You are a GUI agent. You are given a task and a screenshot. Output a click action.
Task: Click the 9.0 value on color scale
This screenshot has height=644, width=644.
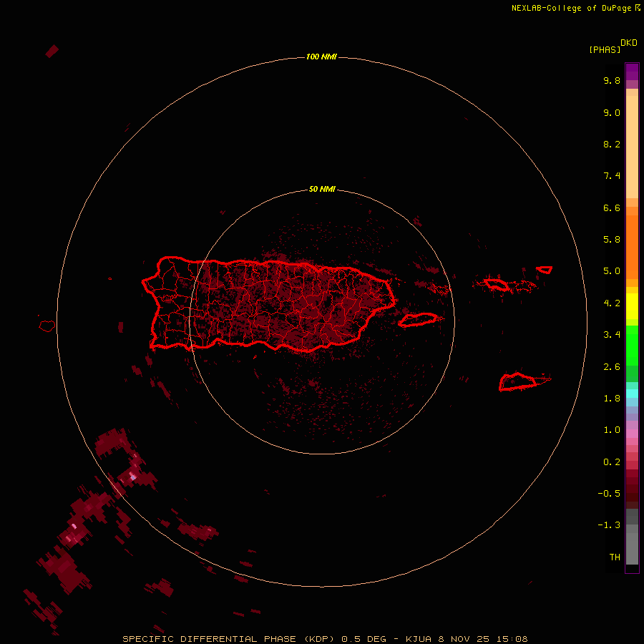[x=612, y=112]
